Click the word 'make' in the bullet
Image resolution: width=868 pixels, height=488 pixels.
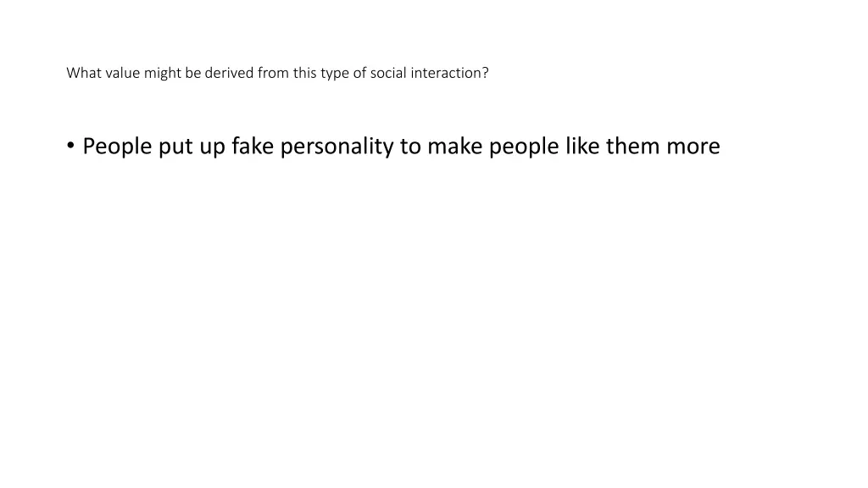point(454,146)
